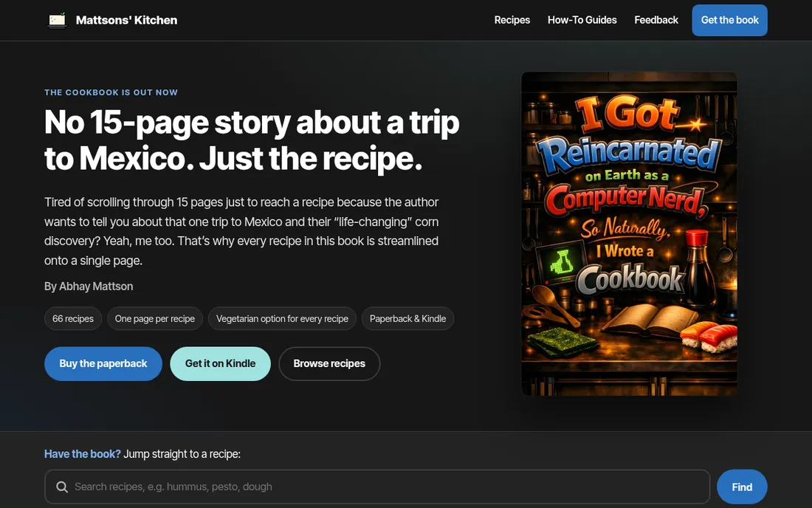The width and height of the screenshot is (812, 508).
Task: Click the cookbook cover image
Action: (629, 233)
